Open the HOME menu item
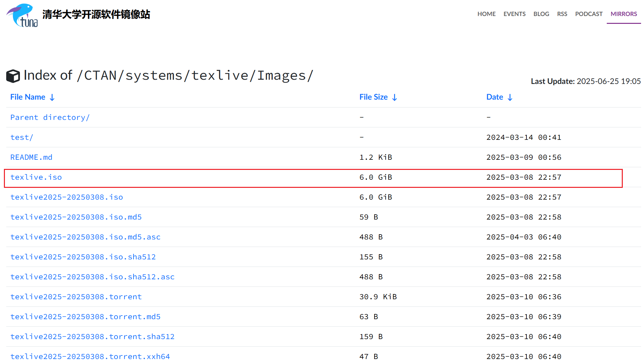The height and width of the screenshot is (360, 644). point(486,14)
